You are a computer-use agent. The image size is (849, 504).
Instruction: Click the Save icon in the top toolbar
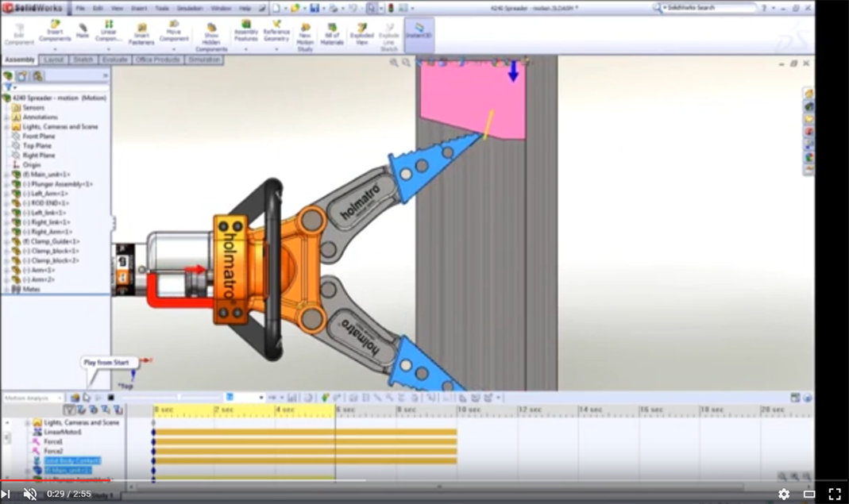tap(315, 8)
